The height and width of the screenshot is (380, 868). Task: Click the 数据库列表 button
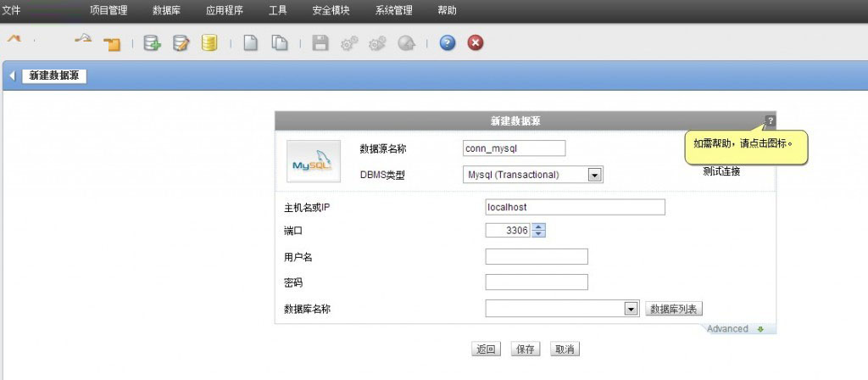tap(674, 309)
